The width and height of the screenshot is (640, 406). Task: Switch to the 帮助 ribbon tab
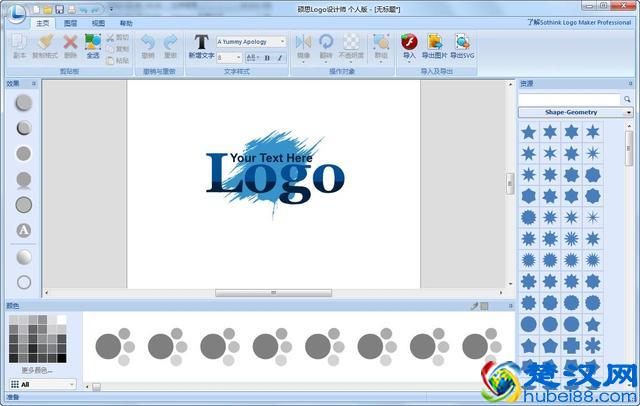click(x=126, y=23)
